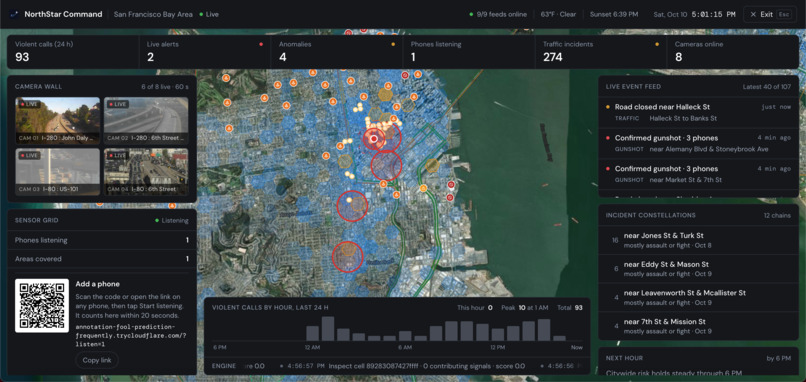Image resolution: width=806 pixels, height=382 pixels.
Task: Select the Phones listening row in Sensor Grid
Action: (x=102, y=240)
